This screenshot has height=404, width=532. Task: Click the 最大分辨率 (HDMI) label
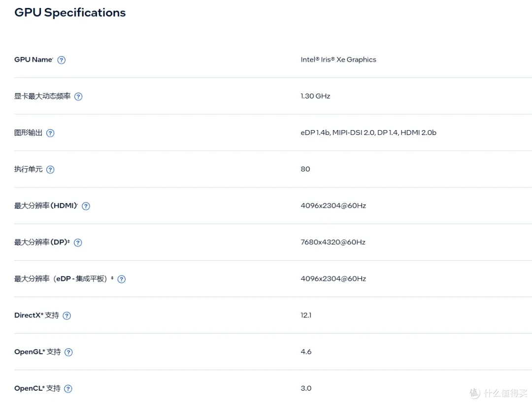(46, 205)
